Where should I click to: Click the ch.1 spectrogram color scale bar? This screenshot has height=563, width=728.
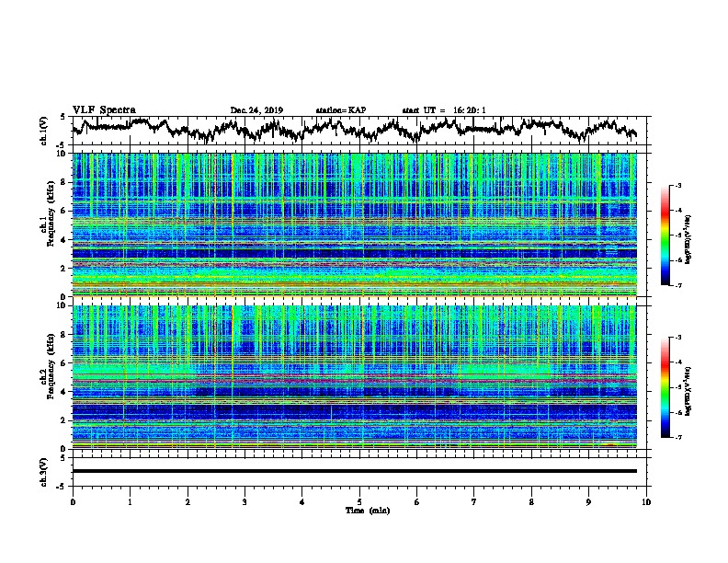tap(665, 236)
